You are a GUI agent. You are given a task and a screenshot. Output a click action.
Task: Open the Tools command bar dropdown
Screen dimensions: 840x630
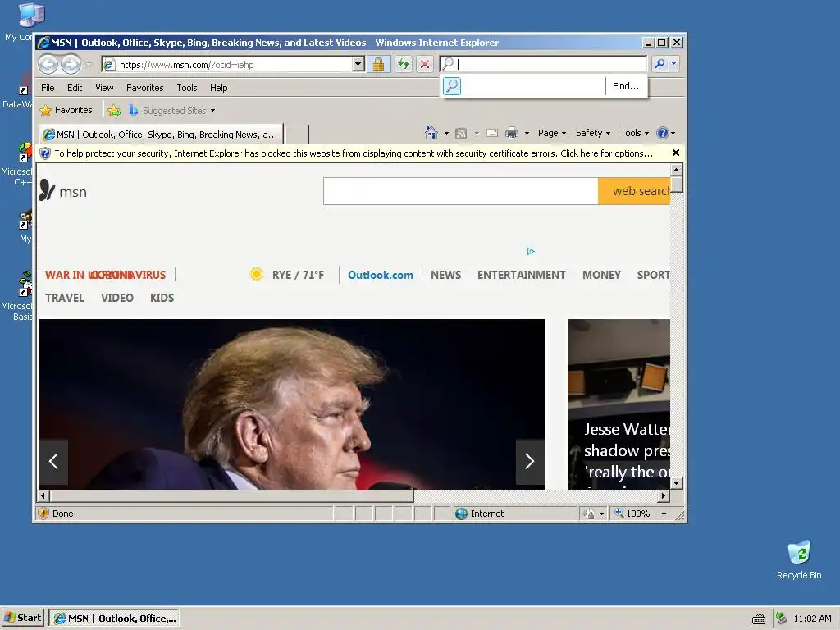634,133
